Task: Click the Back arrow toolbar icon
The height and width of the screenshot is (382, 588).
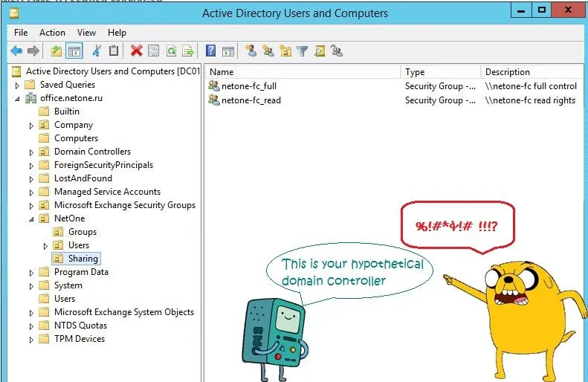Action: tap(16, 51)
